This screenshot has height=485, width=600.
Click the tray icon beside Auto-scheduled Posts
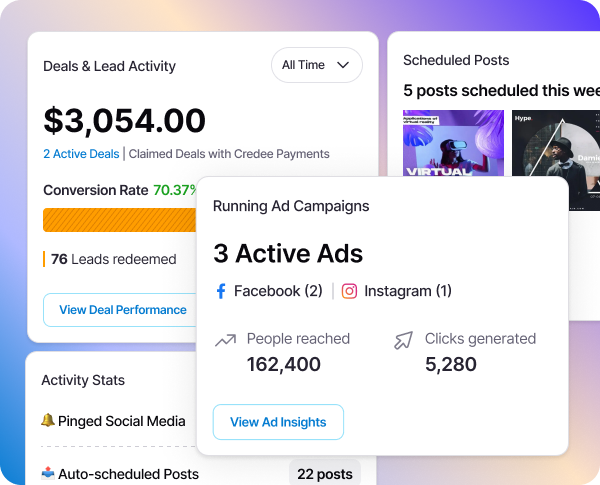47,474
